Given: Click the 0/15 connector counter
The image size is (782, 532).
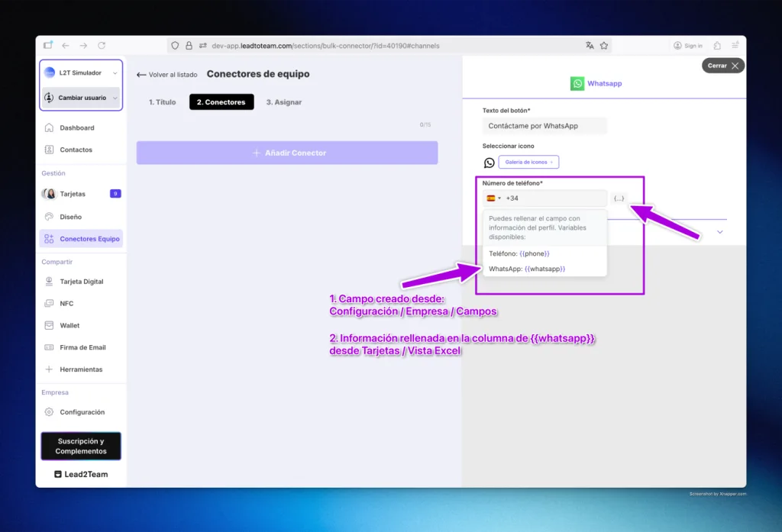Looking at the screenshot, I should pyautogui.click(x=425, y=124).
